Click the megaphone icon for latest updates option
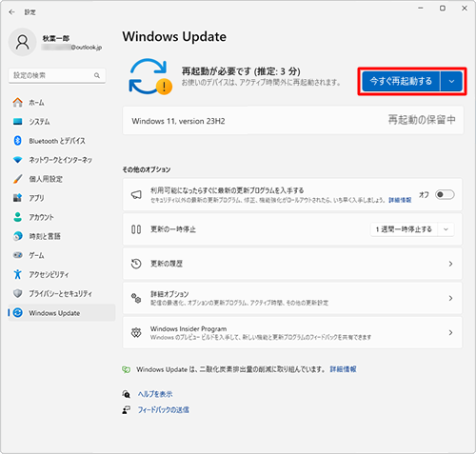The width and height of the screenshot is (476, 454). click(x=136, y=194)
